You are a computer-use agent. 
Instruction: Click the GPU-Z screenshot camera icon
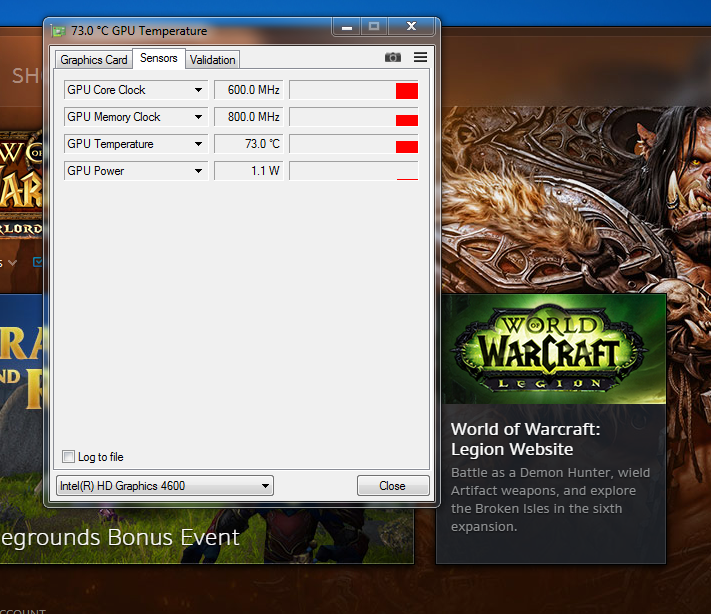pyautogui.click(x=393, y=57)
